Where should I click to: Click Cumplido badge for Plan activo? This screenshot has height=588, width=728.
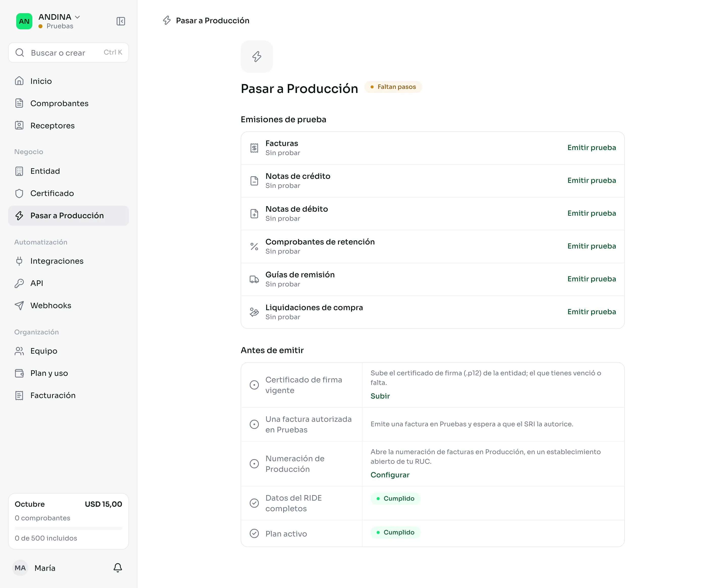click(395, 532)
